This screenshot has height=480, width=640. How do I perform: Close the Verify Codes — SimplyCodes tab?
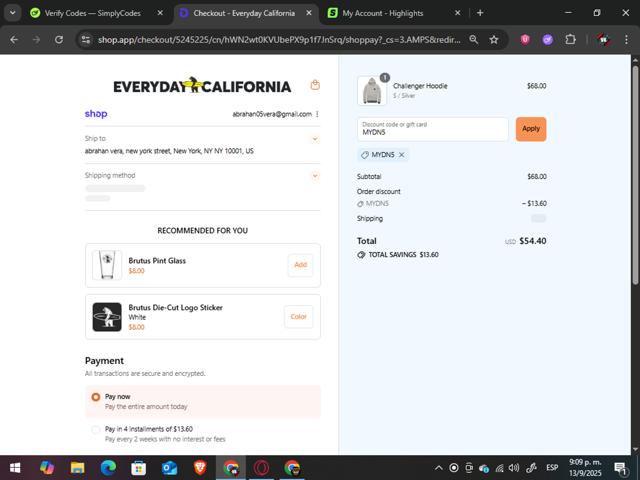(x=160, y=13)
